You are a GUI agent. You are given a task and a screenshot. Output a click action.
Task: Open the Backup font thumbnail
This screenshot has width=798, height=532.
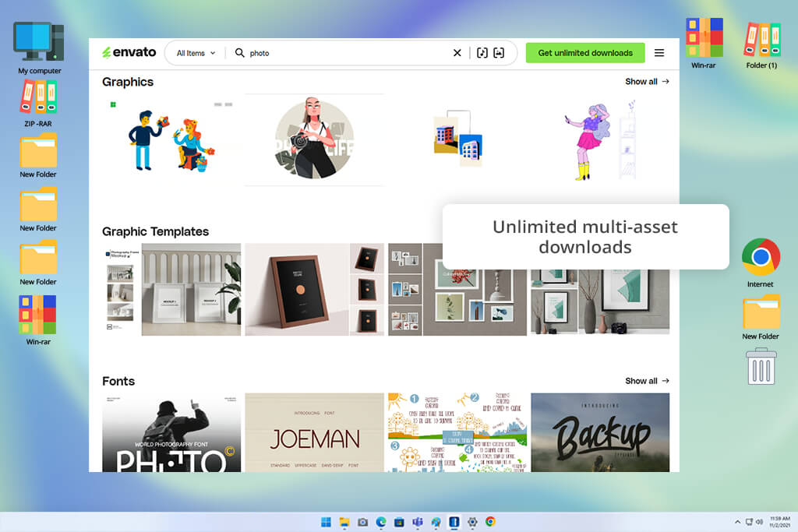600,432
